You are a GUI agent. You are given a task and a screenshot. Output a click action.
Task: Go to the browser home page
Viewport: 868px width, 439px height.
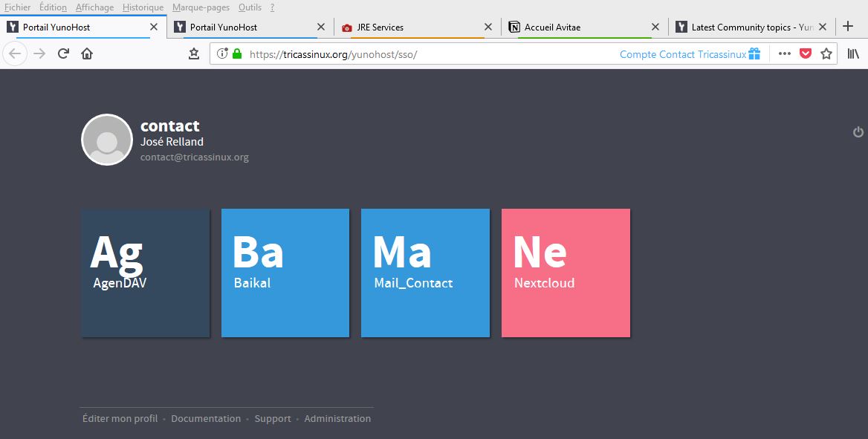coord(87,53)
